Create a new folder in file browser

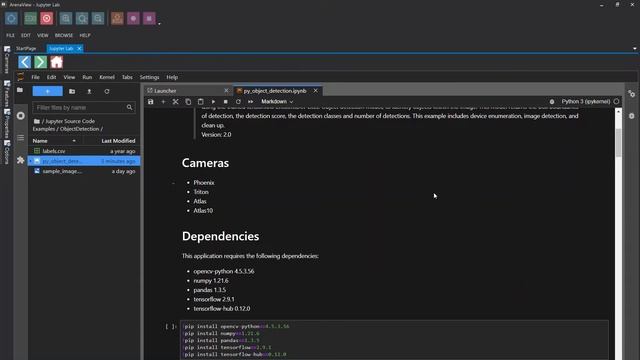pyautogui.click(x=72, y=91)
